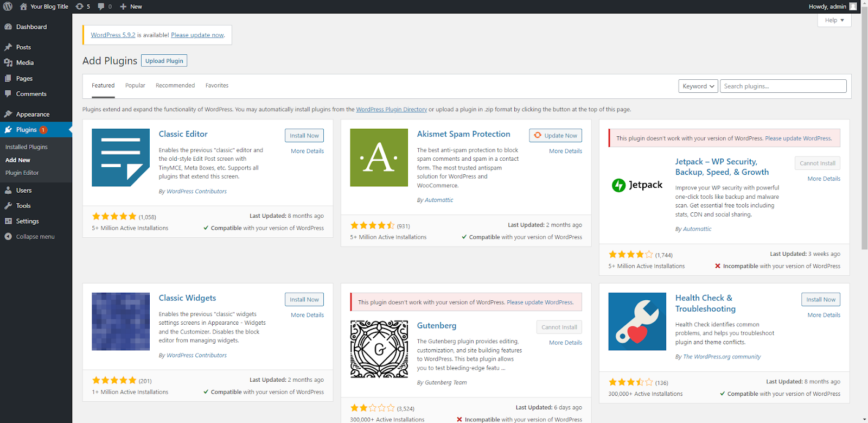Viewport: 868px width, 423px height.
Task: Click the Users icon in sidebar
Action: [x=8, y=191]
